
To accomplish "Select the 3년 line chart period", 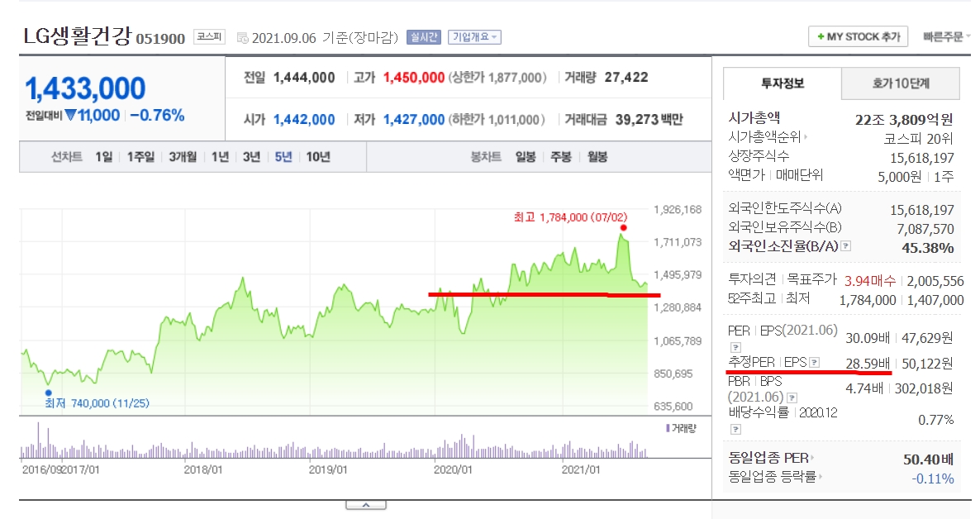I will 251,157.
